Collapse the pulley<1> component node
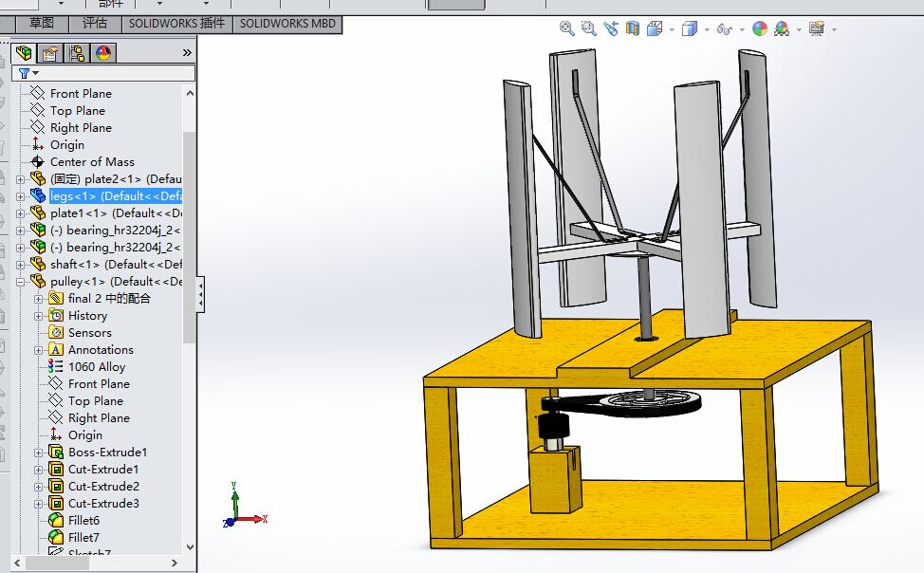Screen dimensions: 924x573 click(x=21, y=282)
